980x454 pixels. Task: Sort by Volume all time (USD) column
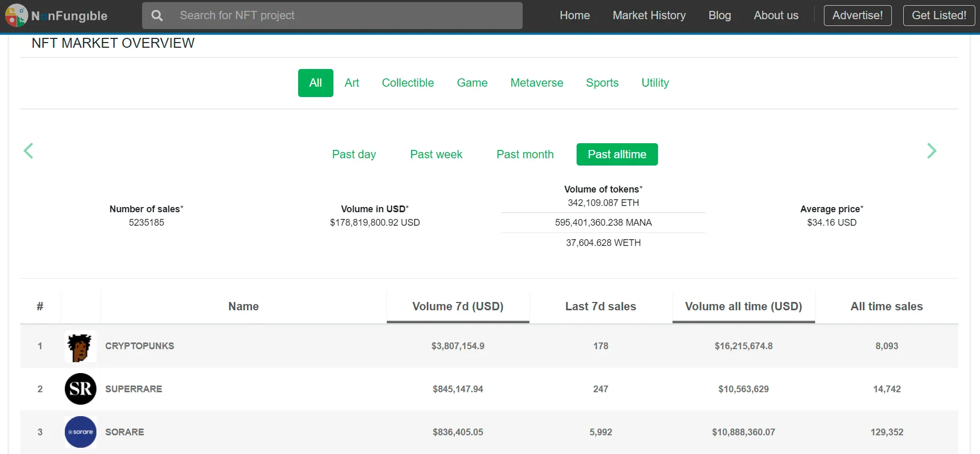point(743,307)
